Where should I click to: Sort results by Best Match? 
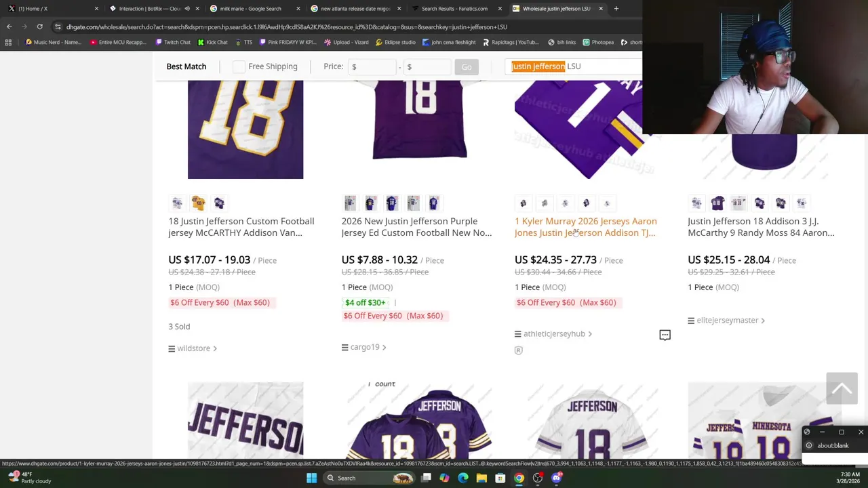(186, 66)
